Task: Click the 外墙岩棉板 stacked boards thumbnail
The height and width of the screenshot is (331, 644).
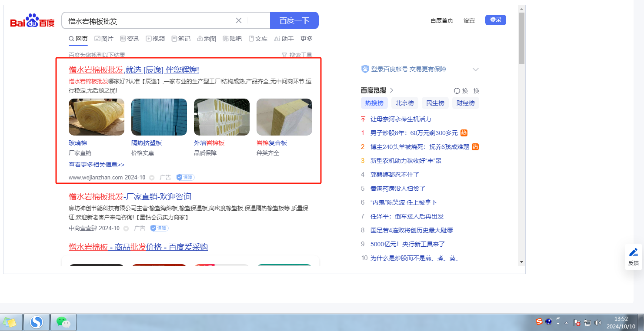Action: [x=222, y=117]
